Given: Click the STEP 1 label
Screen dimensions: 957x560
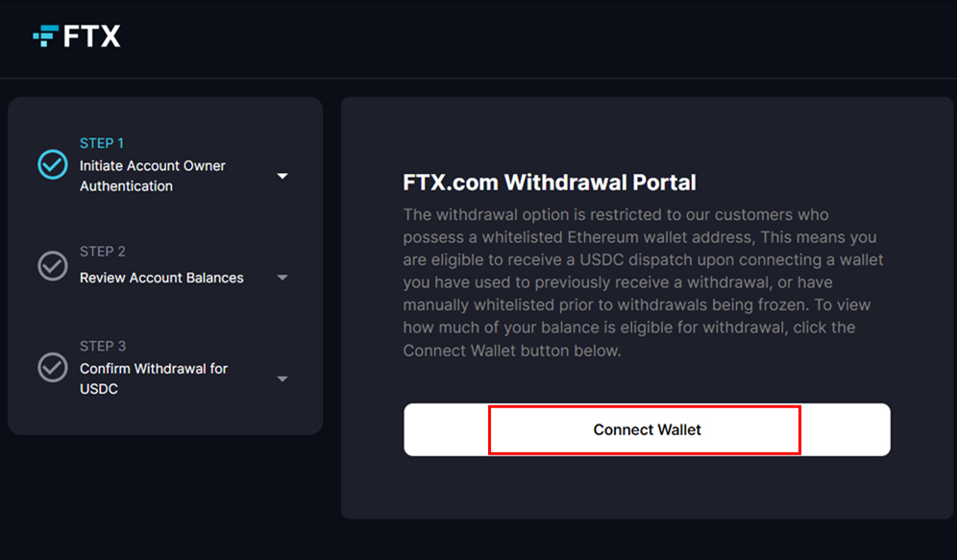Looking at the screenshot, I should [102, 143].
